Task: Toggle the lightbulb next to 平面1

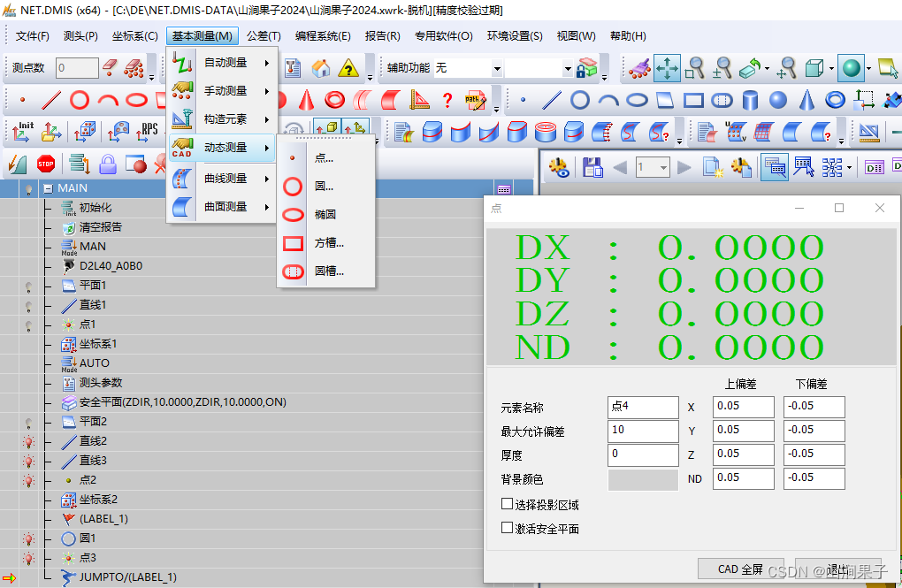Action: pyautogui.click(x=29, y=286)
